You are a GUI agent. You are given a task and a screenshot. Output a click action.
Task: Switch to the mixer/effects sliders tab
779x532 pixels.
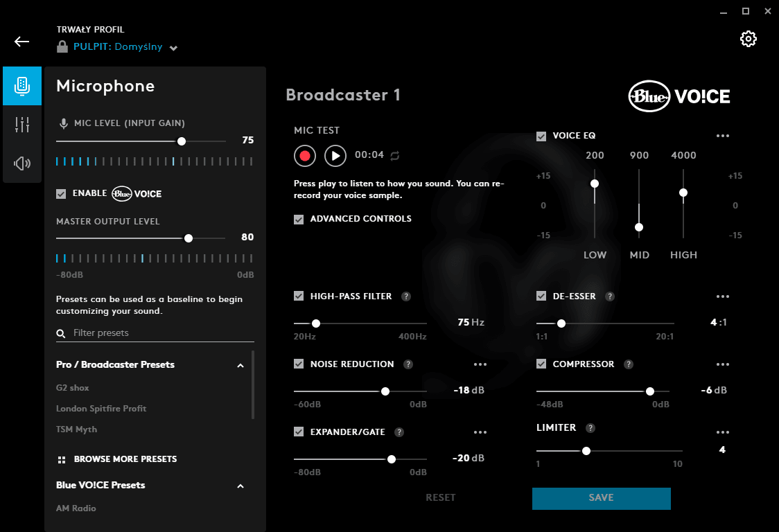point(22,124)
